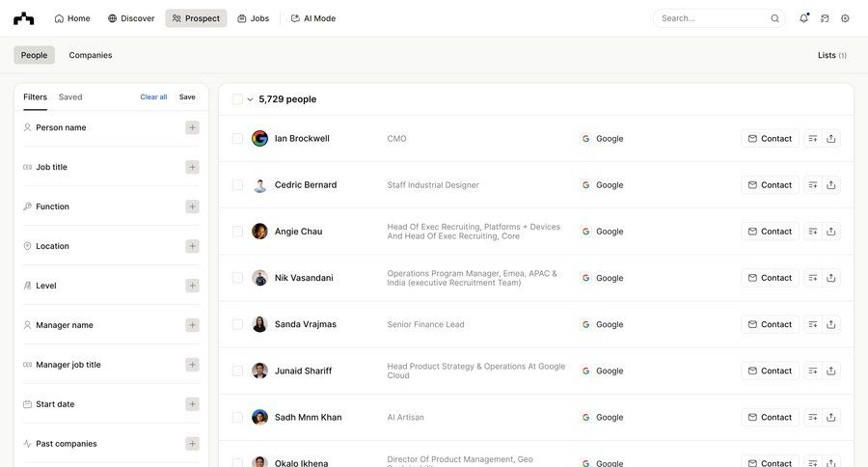868x467 pixels.
Task: Select Cedric Bernard's checkbox
Action: (237, 185)
